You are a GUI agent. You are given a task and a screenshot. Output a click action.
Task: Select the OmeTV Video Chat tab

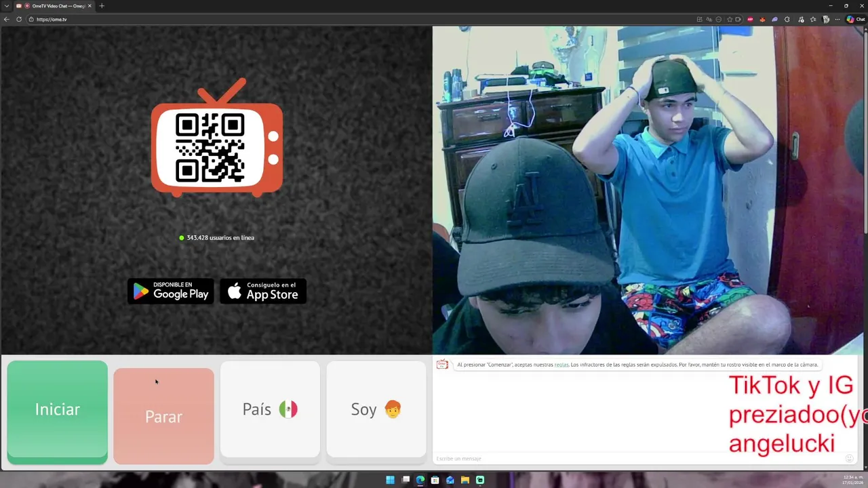[54, 6]
